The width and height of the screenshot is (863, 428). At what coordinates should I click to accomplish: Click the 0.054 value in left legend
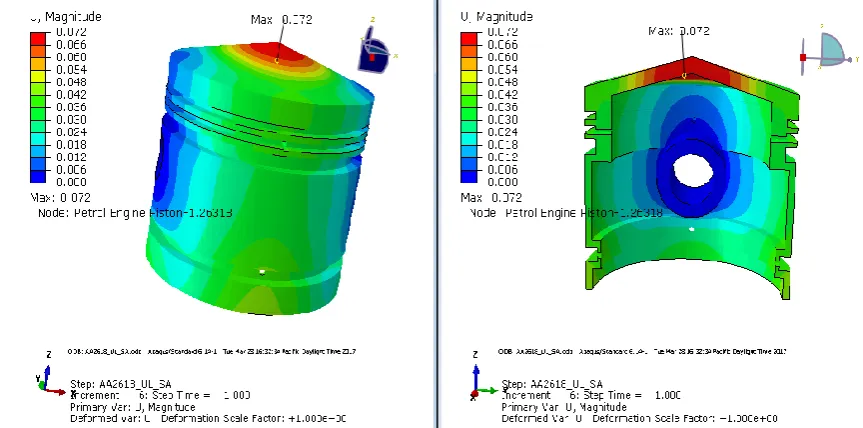click(71, 69)
